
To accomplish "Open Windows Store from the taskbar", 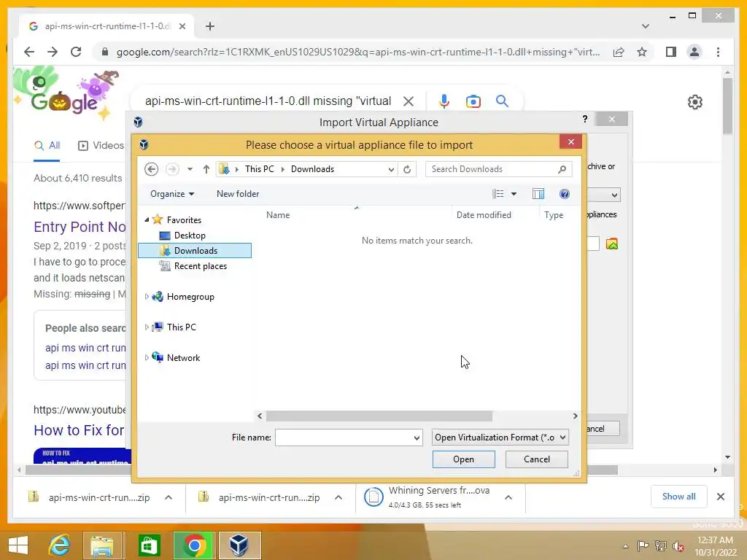I will click(150, 545).
